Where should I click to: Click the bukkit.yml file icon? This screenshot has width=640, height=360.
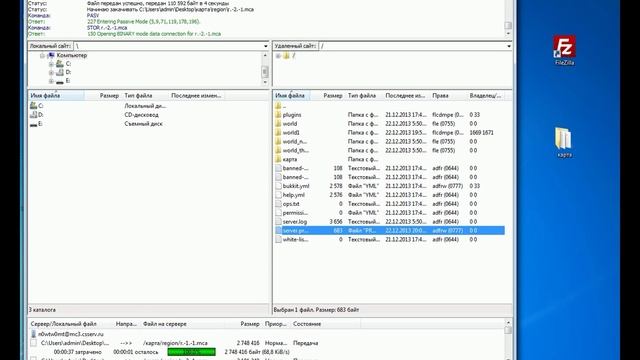click(x=278, y=186)
